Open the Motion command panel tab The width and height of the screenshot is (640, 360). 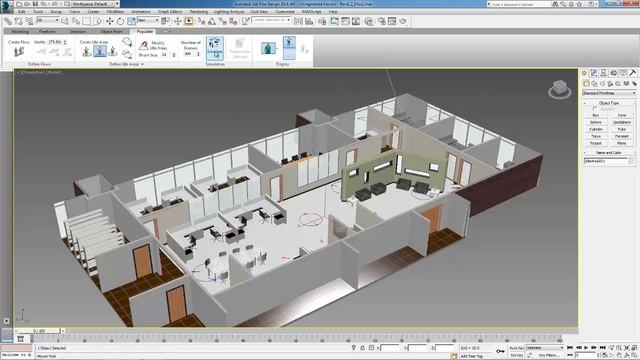point(613,73)
